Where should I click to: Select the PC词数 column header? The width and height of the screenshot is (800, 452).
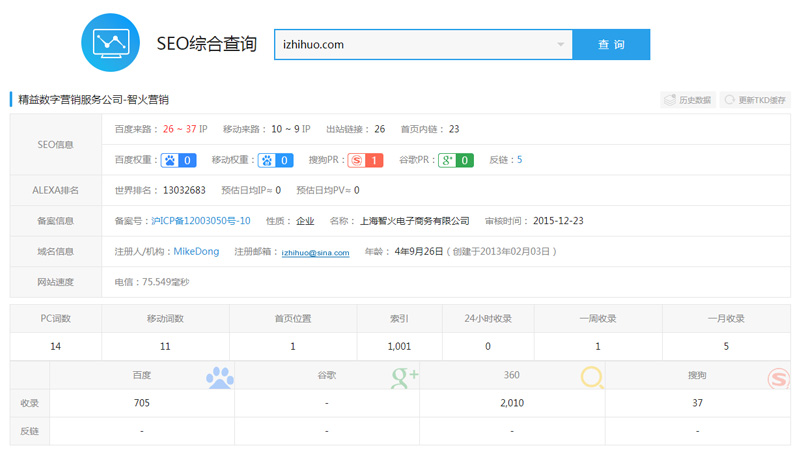(55, 319)
